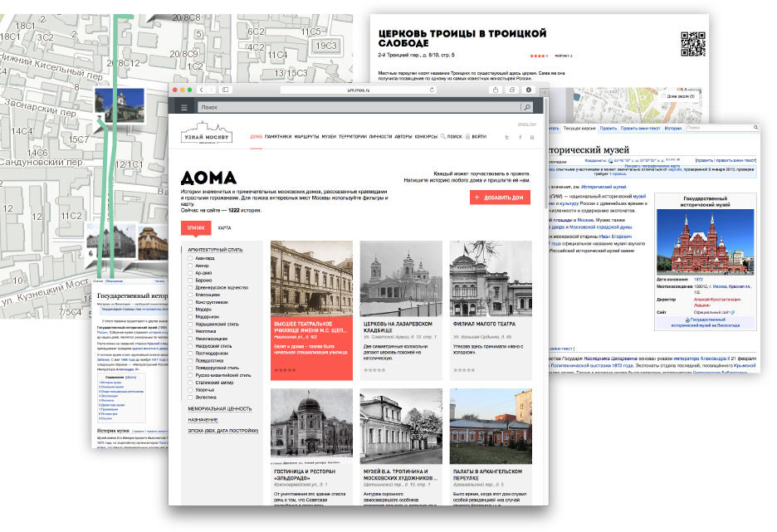
Task: Collapse the Архитектурный стиль filter section
Action: [215, 248]
